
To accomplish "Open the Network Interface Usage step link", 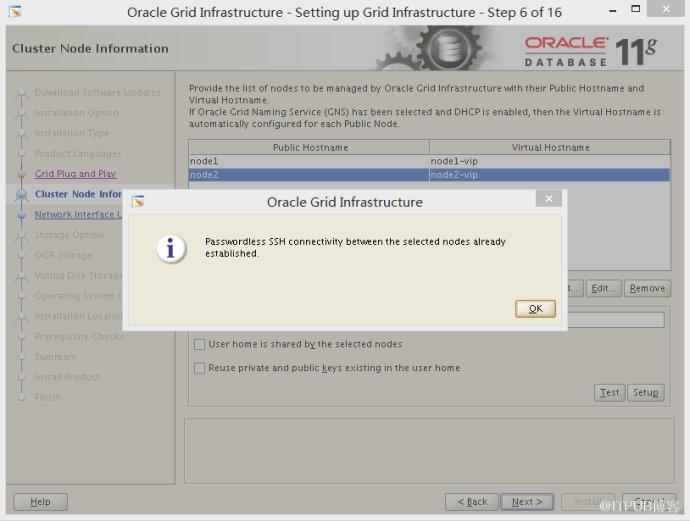I will (x=78, y=214).
